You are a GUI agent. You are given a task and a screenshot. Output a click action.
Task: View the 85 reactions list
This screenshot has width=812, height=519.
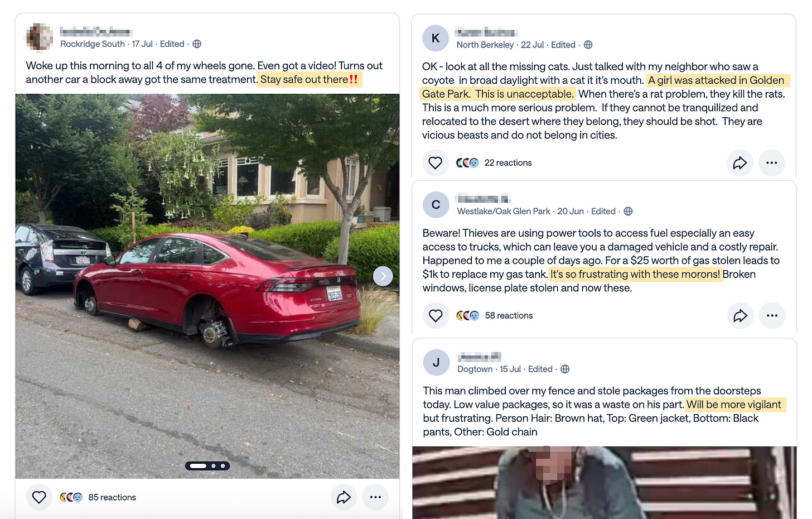(112, 497)
